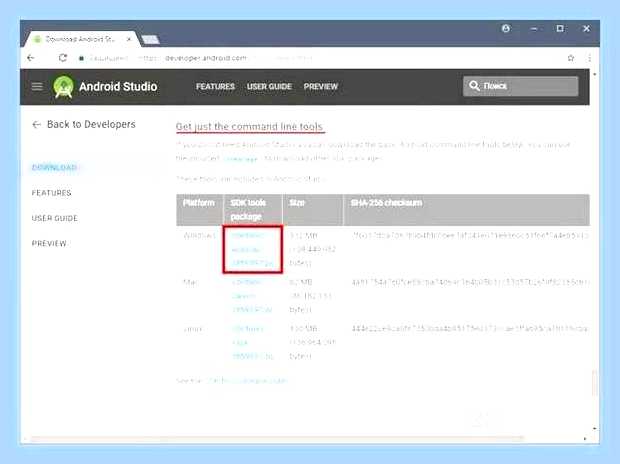This screenshot has width=620, height=464.
Task: Maximize the Chrome window
Action: point(560,28)
